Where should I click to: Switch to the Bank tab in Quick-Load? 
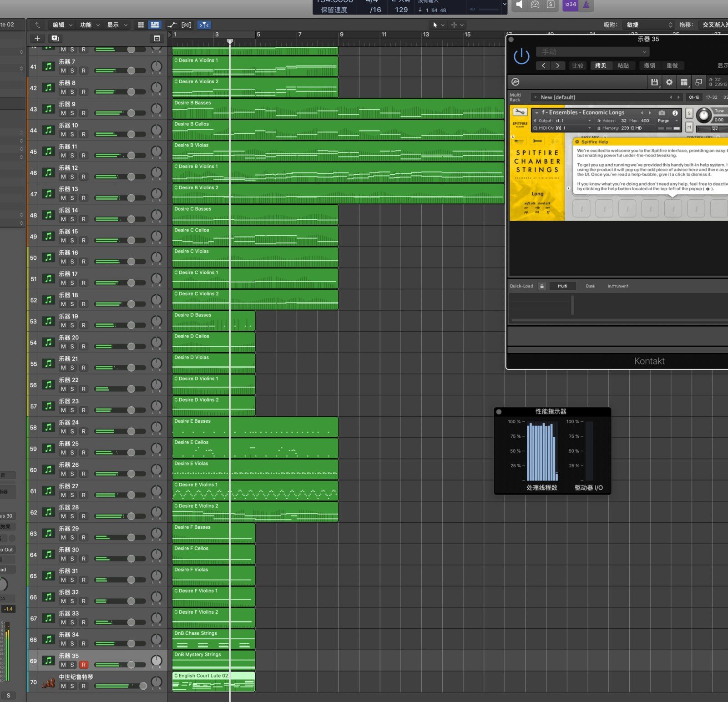pos(590,286)
